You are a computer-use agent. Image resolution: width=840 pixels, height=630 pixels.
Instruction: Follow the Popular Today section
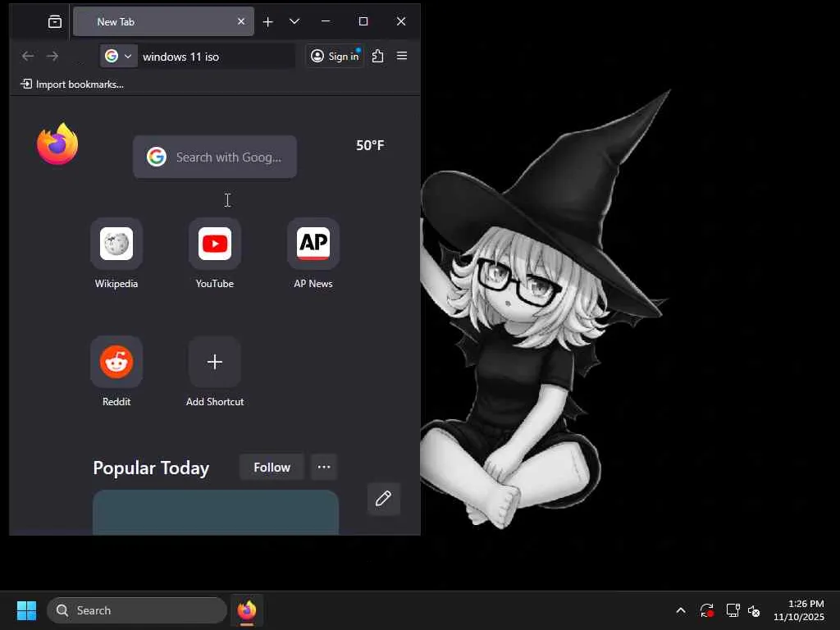272,467
